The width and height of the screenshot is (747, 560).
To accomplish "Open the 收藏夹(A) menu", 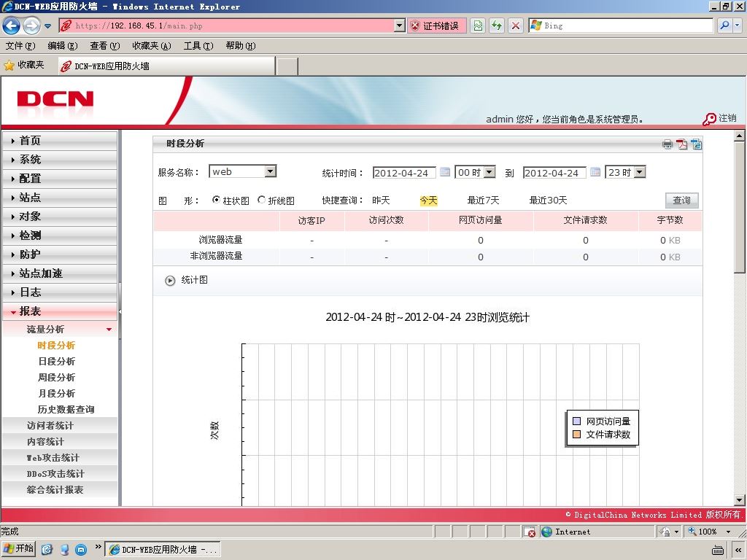I will tap(152, 46).
